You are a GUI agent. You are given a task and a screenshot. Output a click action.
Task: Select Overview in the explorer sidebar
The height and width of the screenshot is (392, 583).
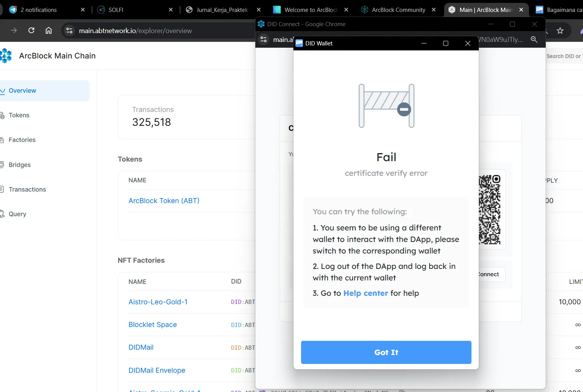coord(45,91)
